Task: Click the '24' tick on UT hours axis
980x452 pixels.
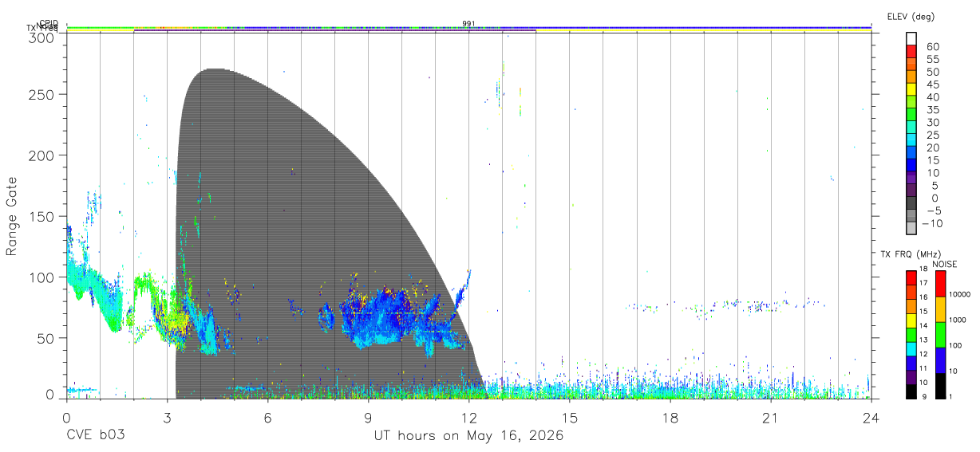Action: pyautogui.click(x=871, y=417)
